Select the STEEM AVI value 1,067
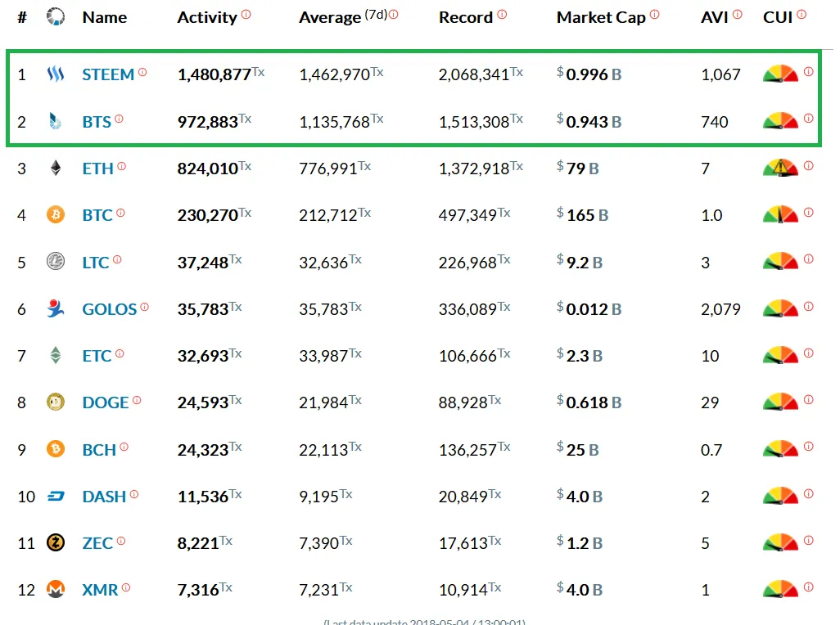The width and height of the screenshot is (840, 625). pyautogui.click(x=720, y=74)
